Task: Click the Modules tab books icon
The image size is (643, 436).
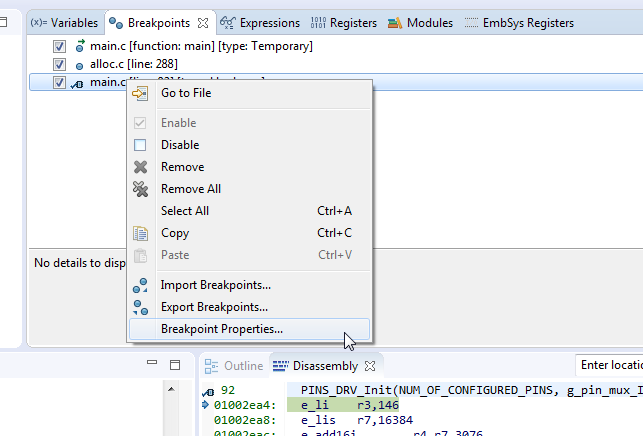Action: 394,23
